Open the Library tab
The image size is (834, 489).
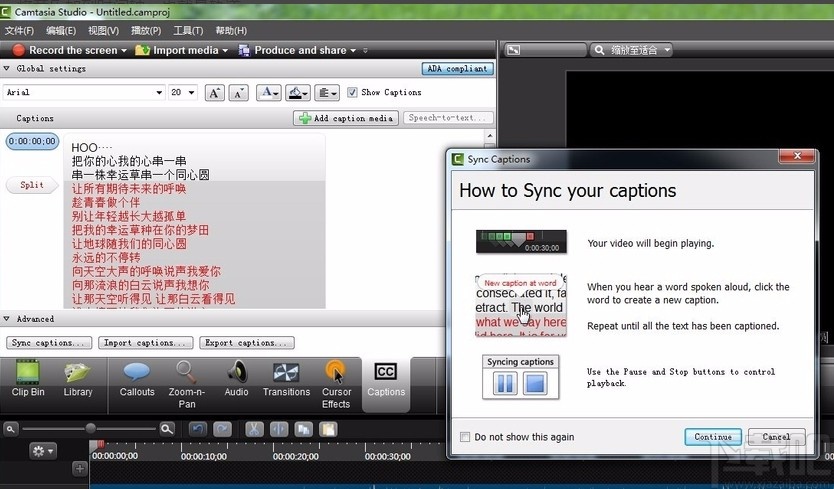(78, 379)
